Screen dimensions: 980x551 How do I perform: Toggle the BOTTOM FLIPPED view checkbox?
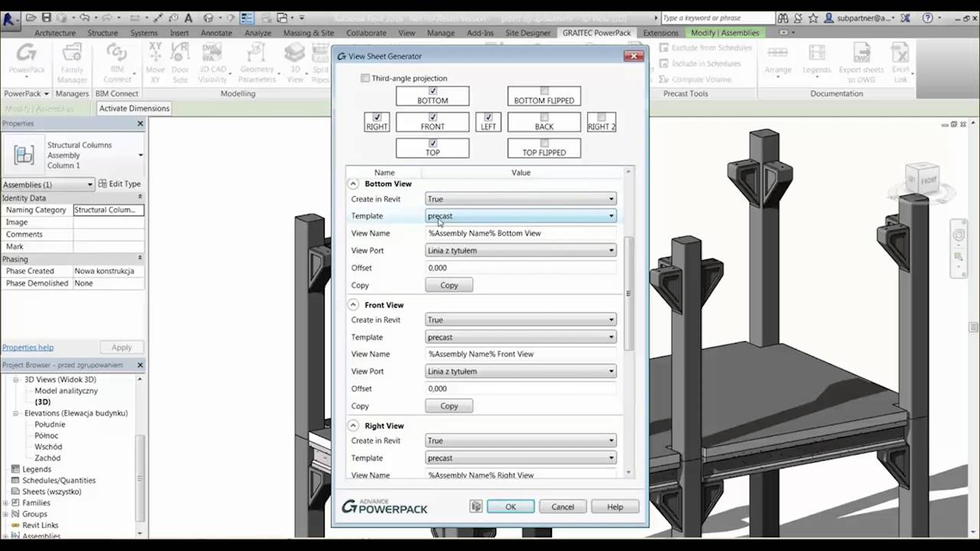click(544, 91)
